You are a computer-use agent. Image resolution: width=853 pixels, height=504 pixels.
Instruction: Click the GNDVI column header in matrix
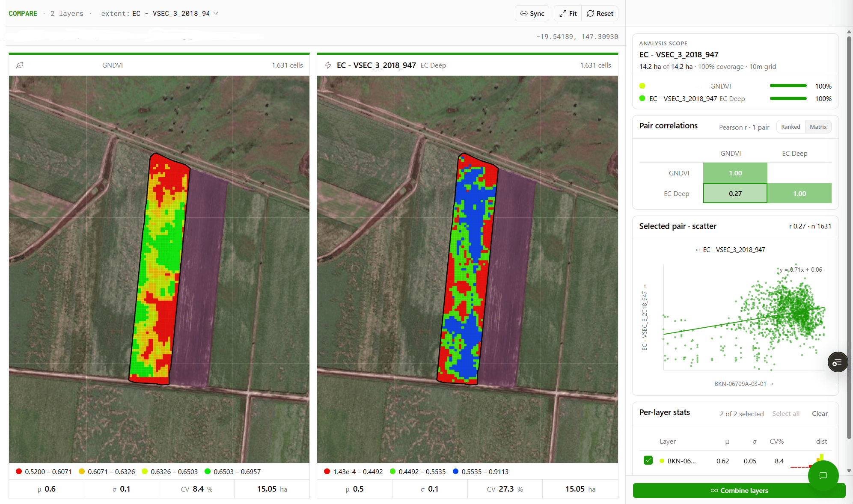[x=731, y=153]
